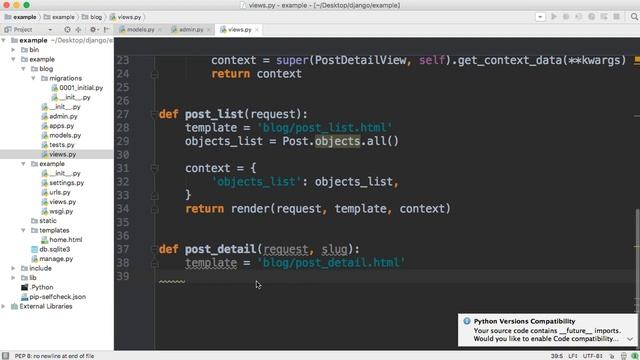Expand the include folder
Screen dimensions: 640x360
pos(13,268)
